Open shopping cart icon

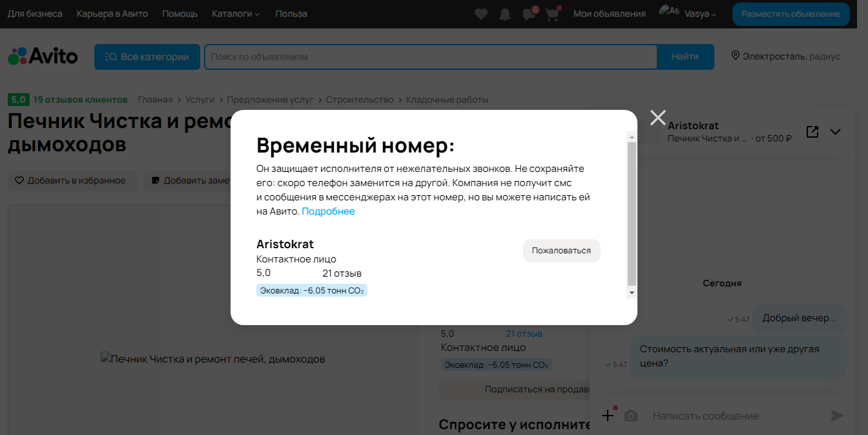[x=552, y=14]
